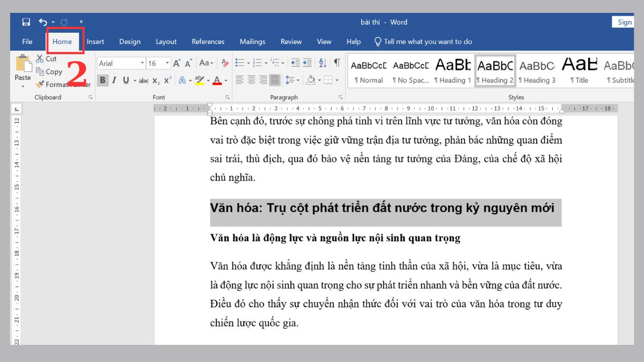
Task: Toggle Show/Hide paragraph marks
Action: [336, 63]
